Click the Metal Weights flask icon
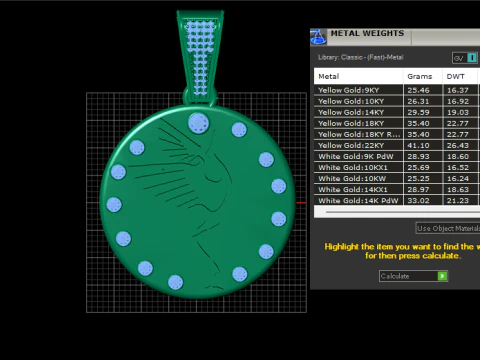 pos(318,37)
